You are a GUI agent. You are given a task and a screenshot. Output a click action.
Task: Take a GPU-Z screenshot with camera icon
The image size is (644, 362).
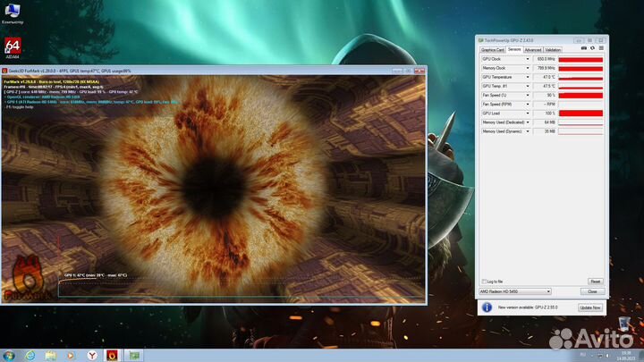583,48
